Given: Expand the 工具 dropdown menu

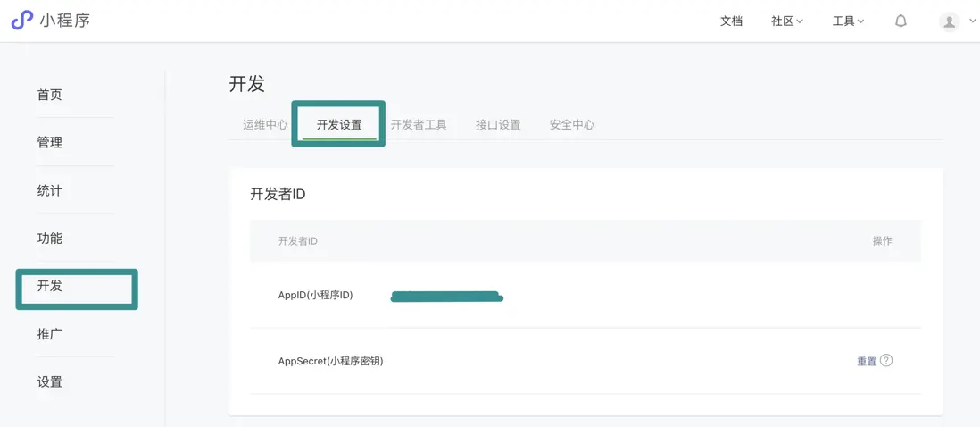Looking at the screenshot, I should [848, 21].
